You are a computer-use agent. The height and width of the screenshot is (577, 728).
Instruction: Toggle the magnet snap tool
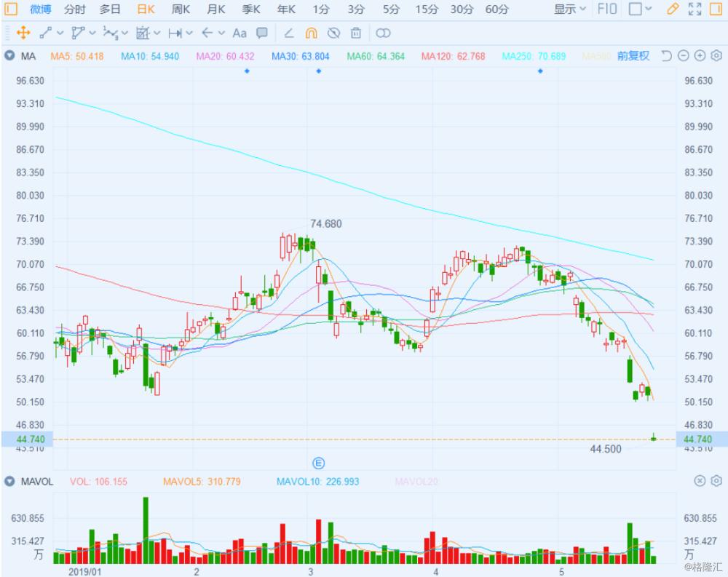(x=312, y=33)
